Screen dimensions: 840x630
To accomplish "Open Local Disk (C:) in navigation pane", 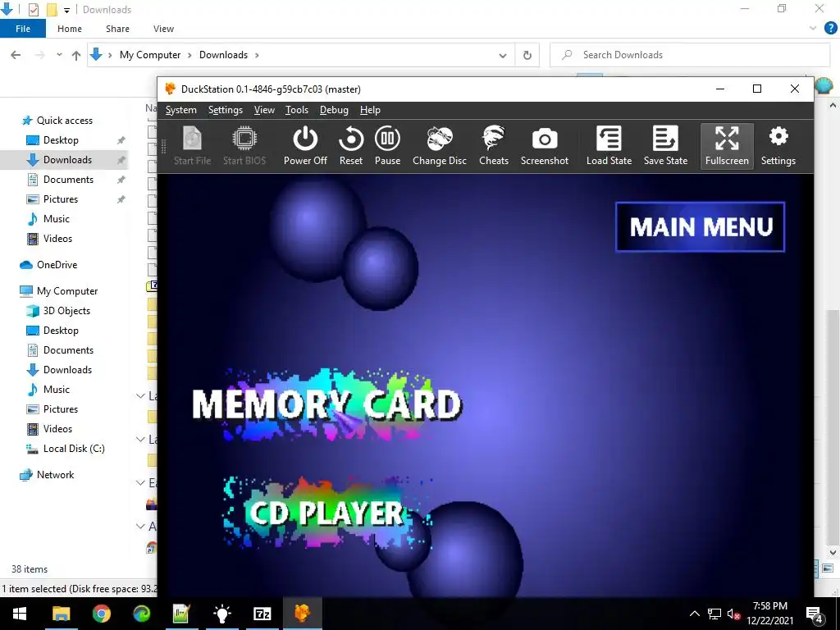I will [74, 449].
